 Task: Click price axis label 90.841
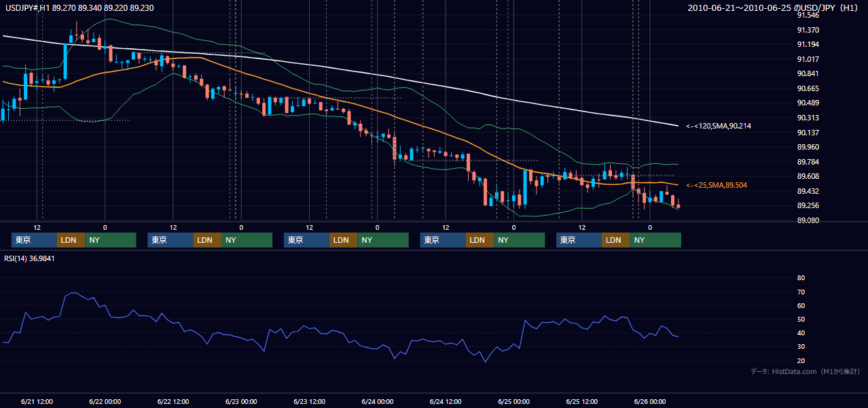point(808,73)
